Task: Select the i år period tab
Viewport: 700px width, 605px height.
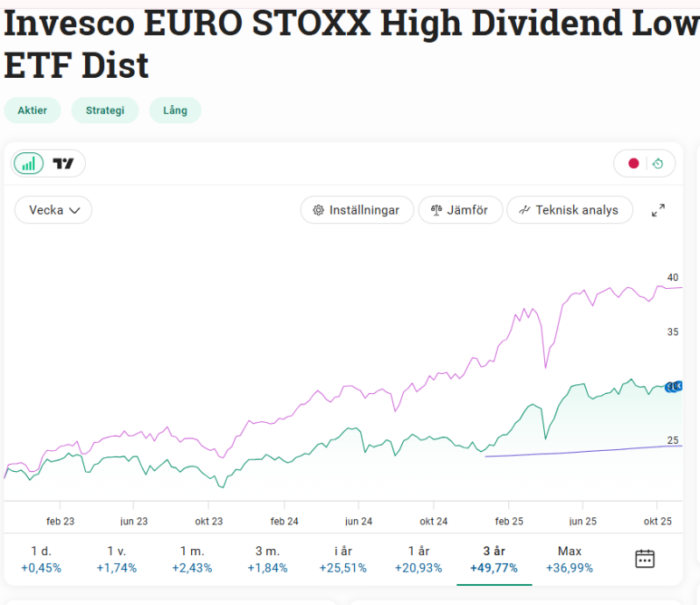Action: tap(343, 559)
